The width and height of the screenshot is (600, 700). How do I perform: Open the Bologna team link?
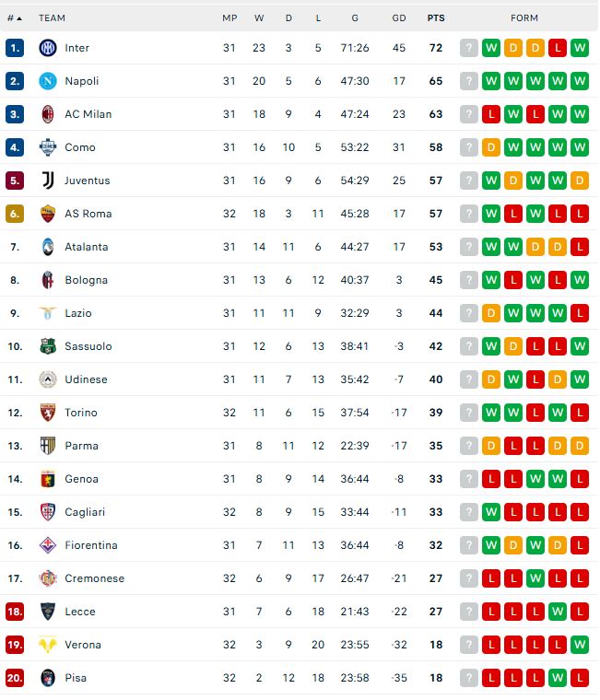pos(87,280)
